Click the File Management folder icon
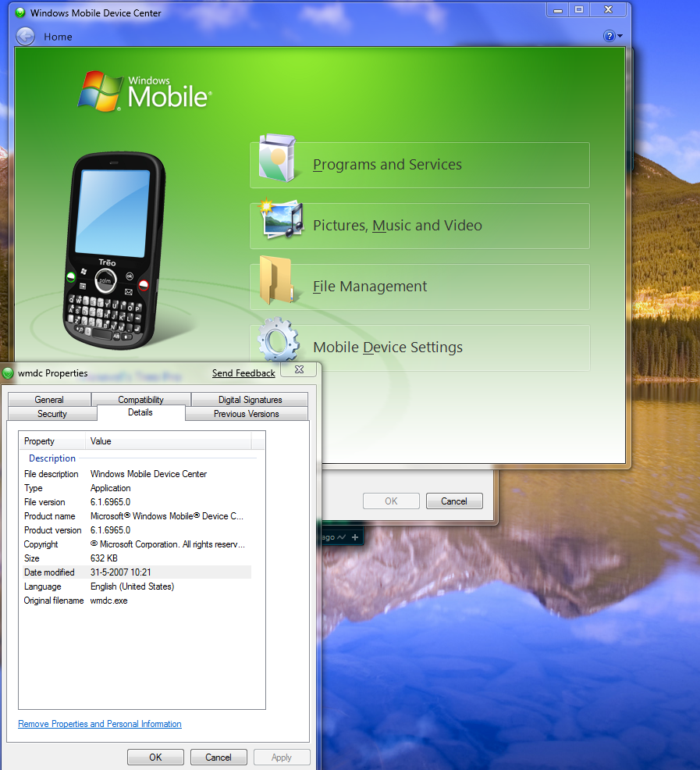The height and width of the screenshot is (770, 700). (277, 280)
